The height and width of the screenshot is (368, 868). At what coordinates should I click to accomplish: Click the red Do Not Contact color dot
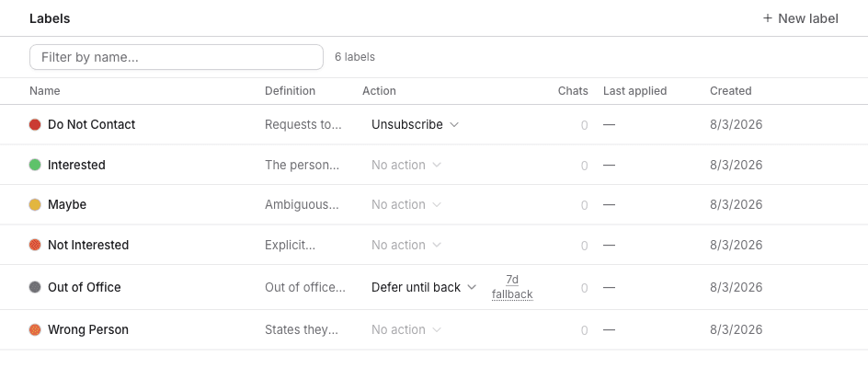click(35, 125)
